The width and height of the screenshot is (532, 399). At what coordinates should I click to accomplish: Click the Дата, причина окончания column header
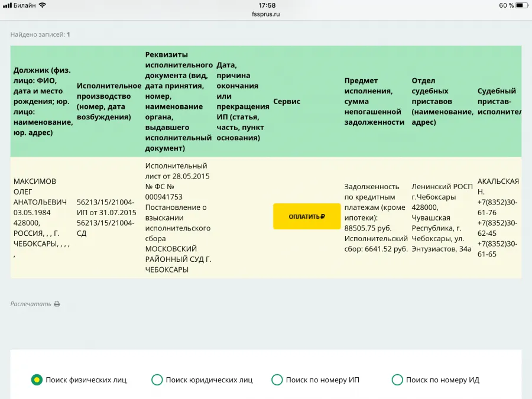tap(243, 102)
